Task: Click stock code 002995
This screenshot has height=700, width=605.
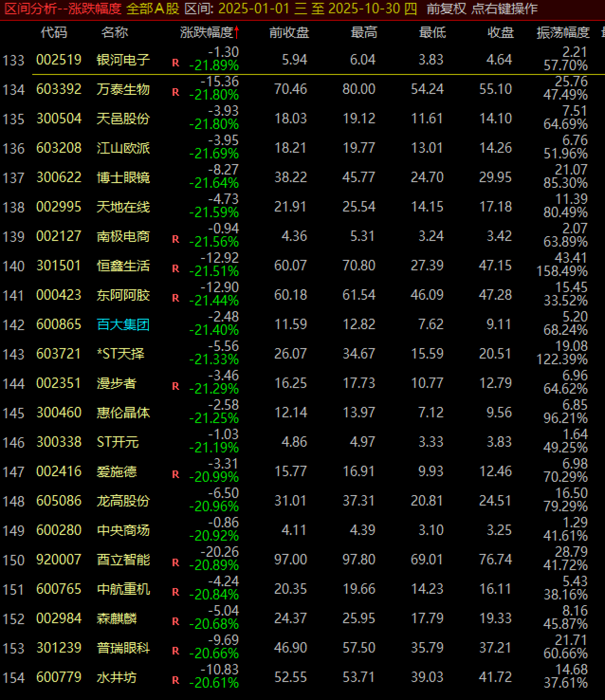Action: tap(59, 207)
